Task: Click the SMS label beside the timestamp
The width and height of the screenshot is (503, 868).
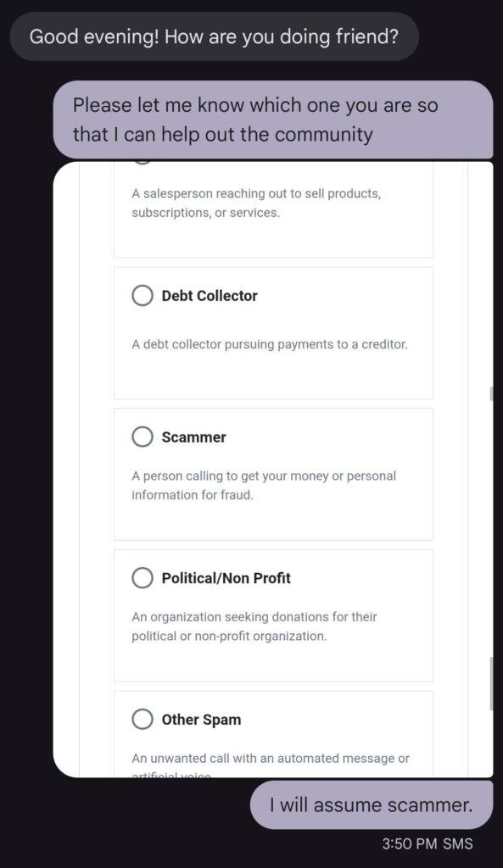Action: [457, 843]
